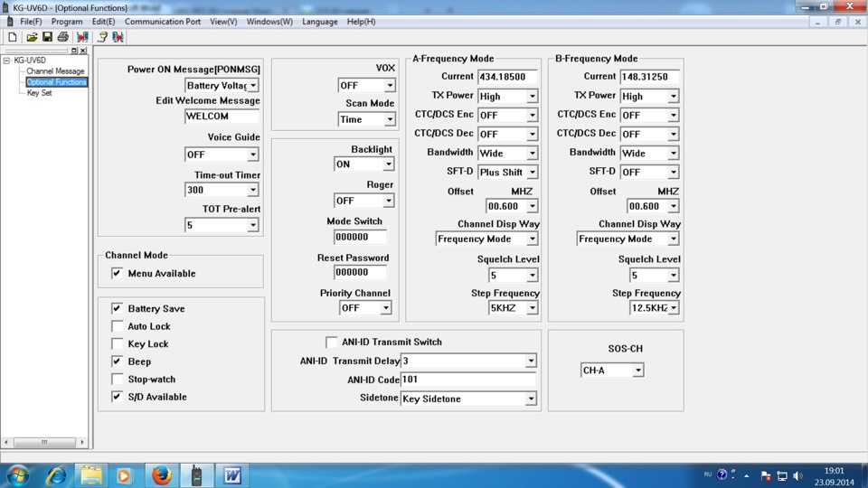Click the Edit Welcome Message field
The image size is (868, 488).
tap(222, 117)
